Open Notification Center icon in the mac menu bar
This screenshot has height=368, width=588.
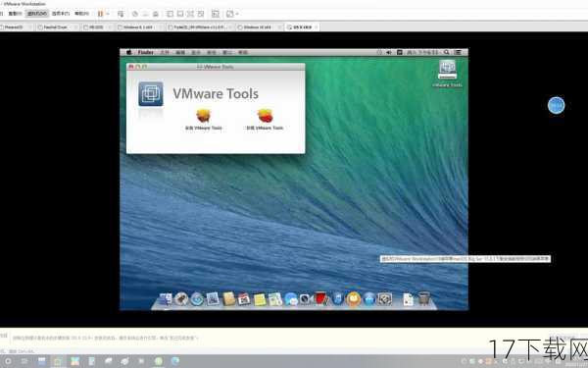tap(458, 52)
